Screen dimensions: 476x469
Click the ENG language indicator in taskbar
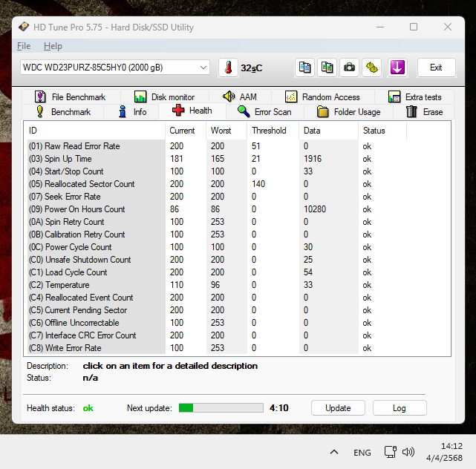[362, 453]
